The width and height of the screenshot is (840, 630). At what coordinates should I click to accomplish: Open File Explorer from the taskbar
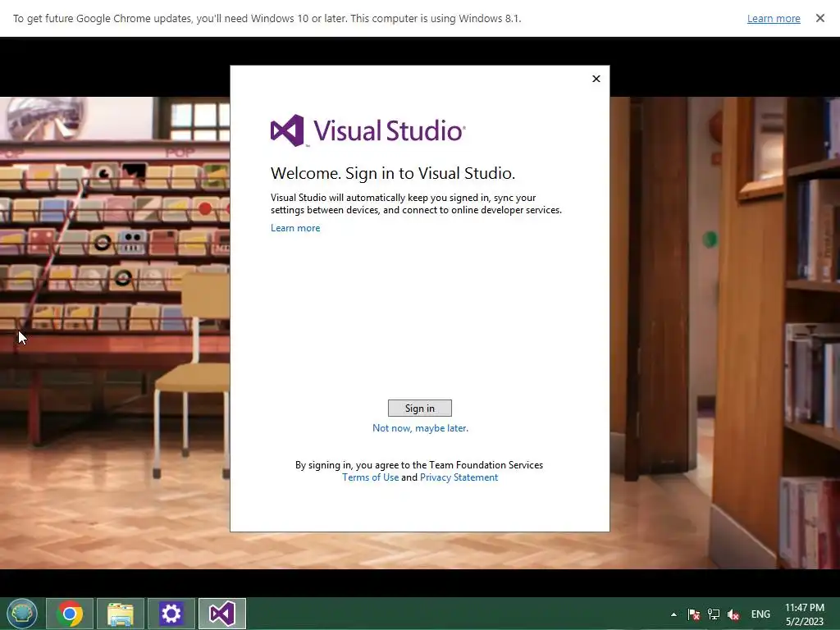(121, 614)
